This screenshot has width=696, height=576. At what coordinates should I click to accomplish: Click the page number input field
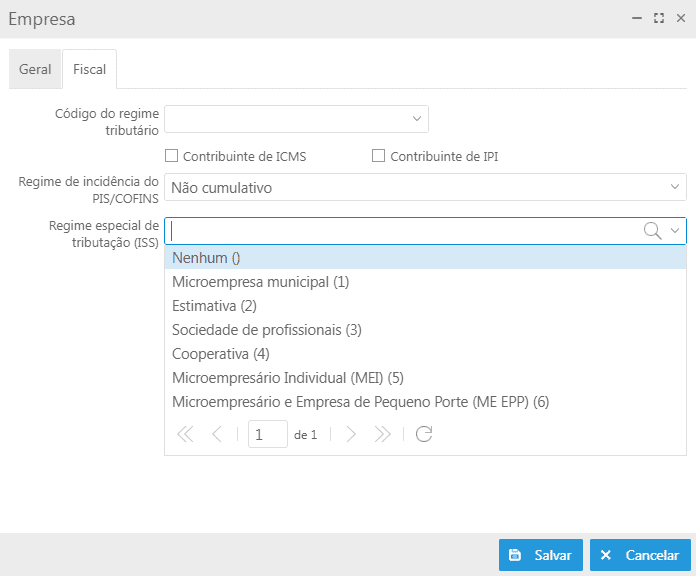[268, 434]
